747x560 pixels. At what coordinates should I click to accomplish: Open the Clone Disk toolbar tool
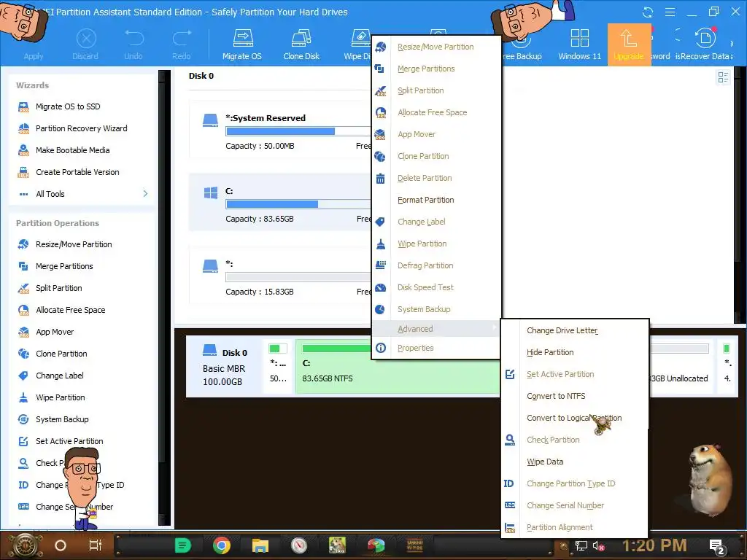tap(301, 44)
